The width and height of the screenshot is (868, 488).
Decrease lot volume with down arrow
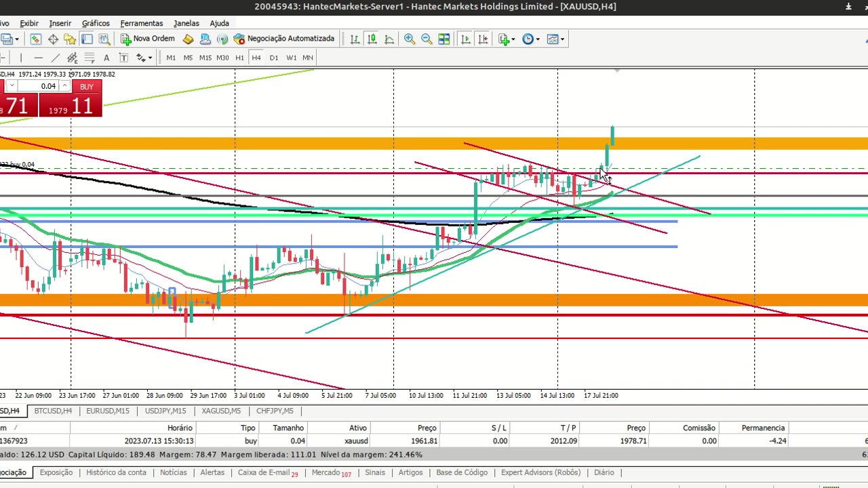tap(12, 86)
